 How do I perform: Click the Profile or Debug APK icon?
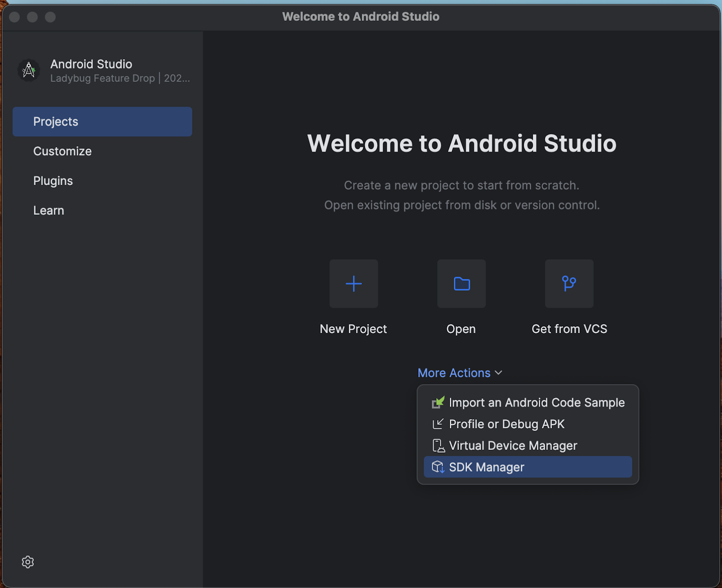(x=437, y=424)
